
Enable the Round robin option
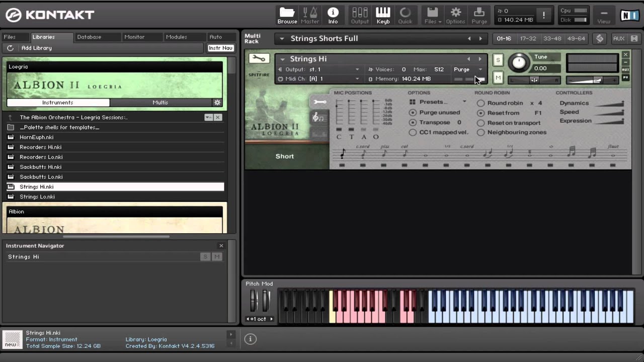480,103
